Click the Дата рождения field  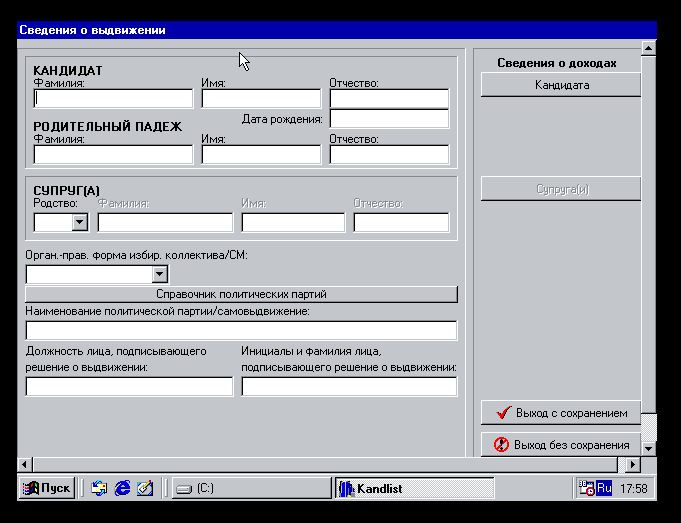pos(389,119)
